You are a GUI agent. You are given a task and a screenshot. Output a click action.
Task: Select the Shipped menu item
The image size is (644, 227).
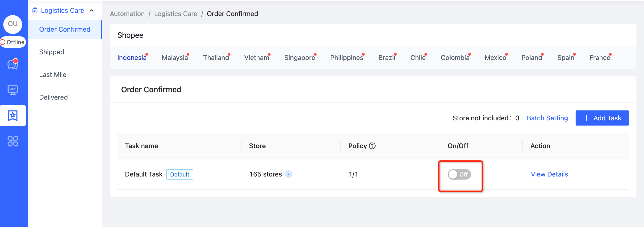coord(51,52)
